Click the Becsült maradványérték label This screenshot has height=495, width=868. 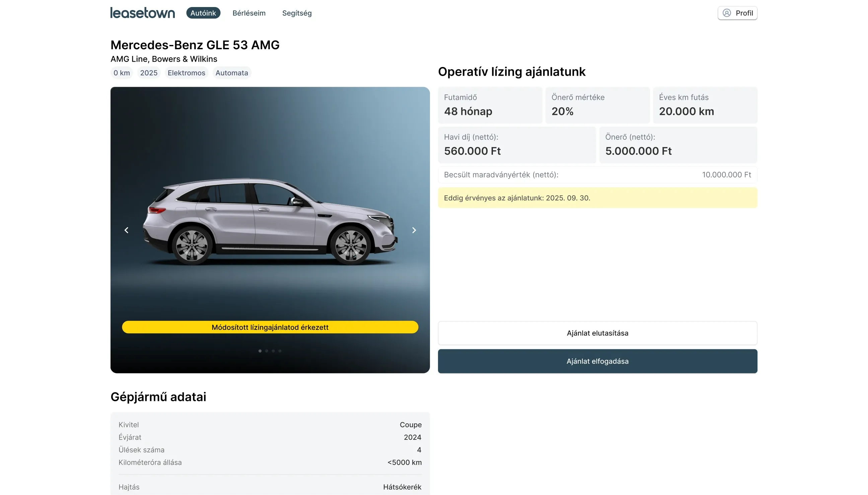point(501,175)
